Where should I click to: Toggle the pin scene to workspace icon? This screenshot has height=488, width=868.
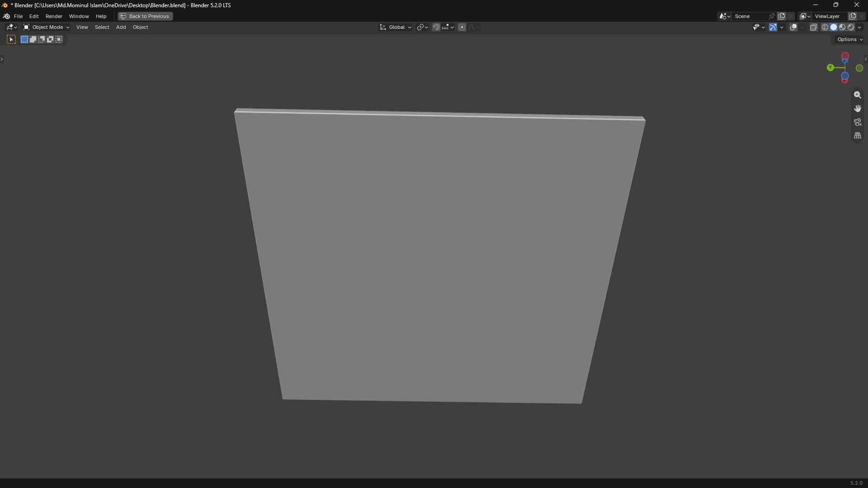[x=772, y=16]
